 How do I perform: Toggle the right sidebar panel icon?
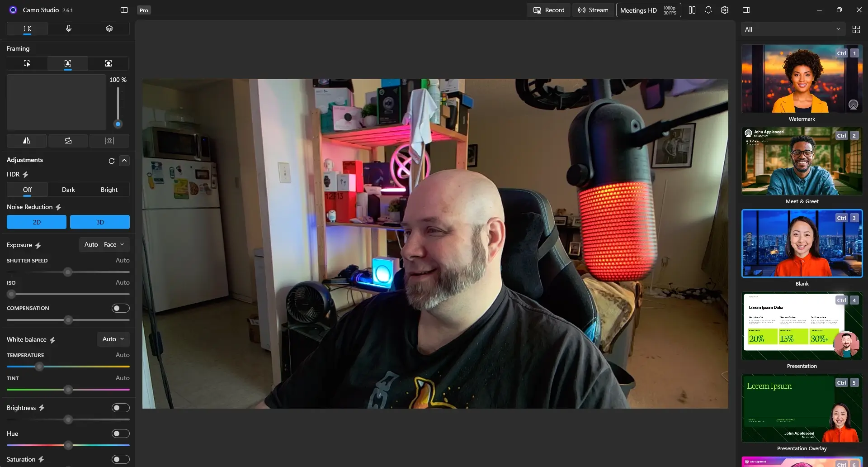coord(746,10)
